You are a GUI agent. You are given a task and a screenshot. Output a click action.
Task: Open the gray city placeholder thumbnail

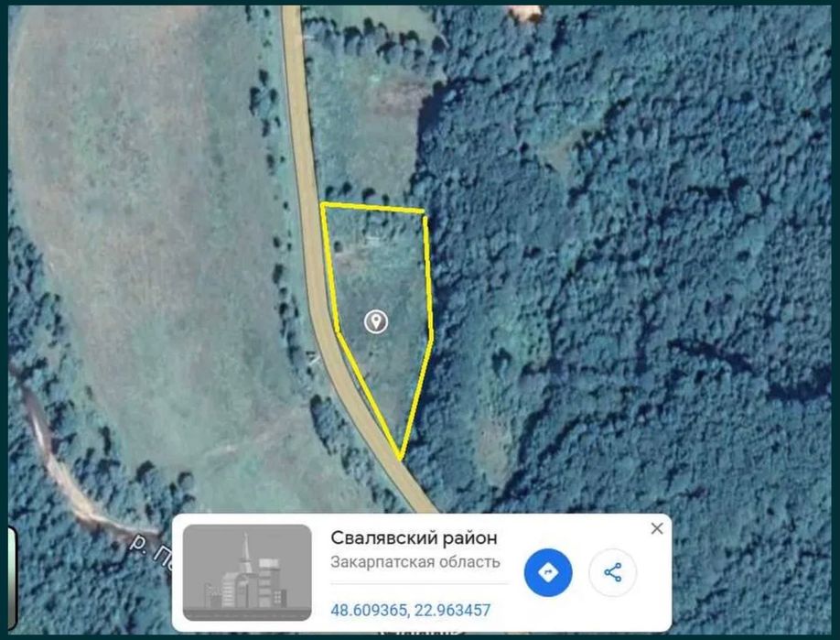(247, 572)
